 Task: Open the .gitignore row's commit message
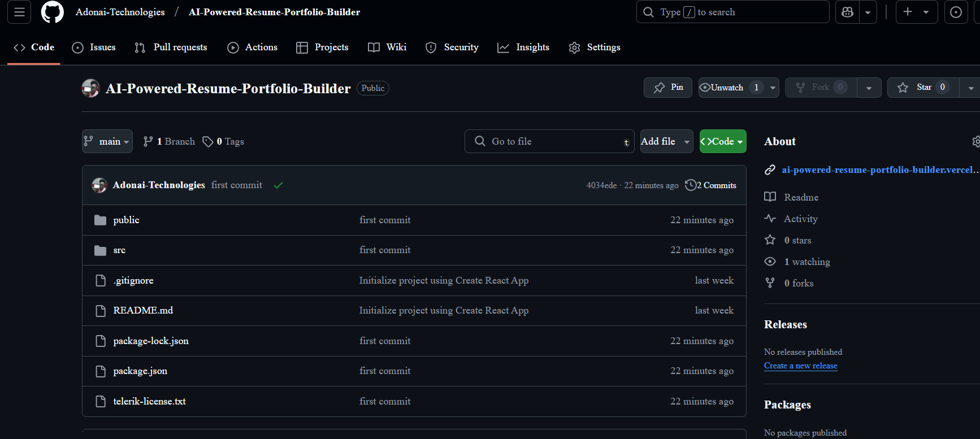[x=444, y=281]
